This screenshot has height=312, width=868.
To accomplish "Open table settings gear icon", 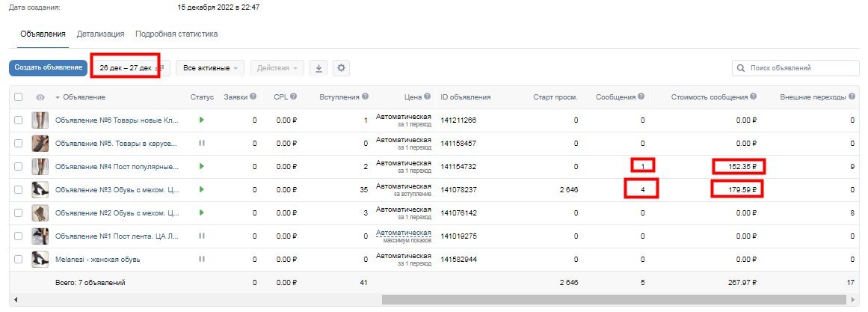I will click(x=342, y=68).
